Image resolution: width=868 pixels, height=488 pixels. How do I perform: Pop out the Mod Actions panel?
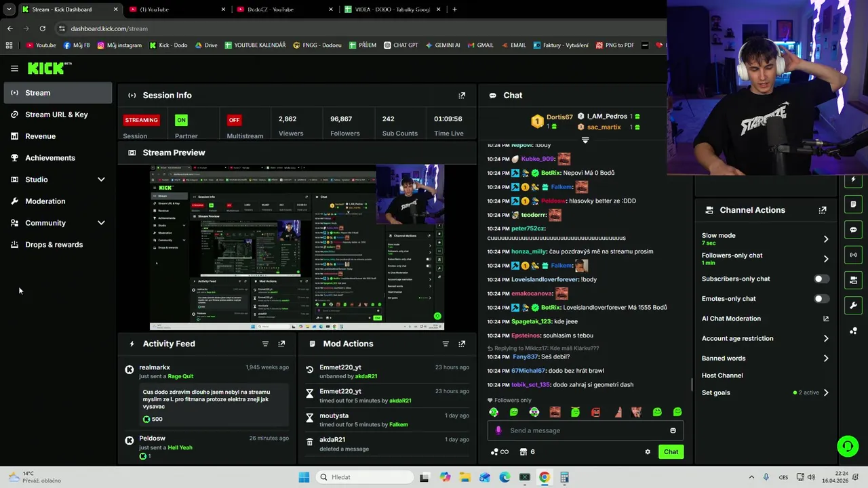tap(462, 344)
